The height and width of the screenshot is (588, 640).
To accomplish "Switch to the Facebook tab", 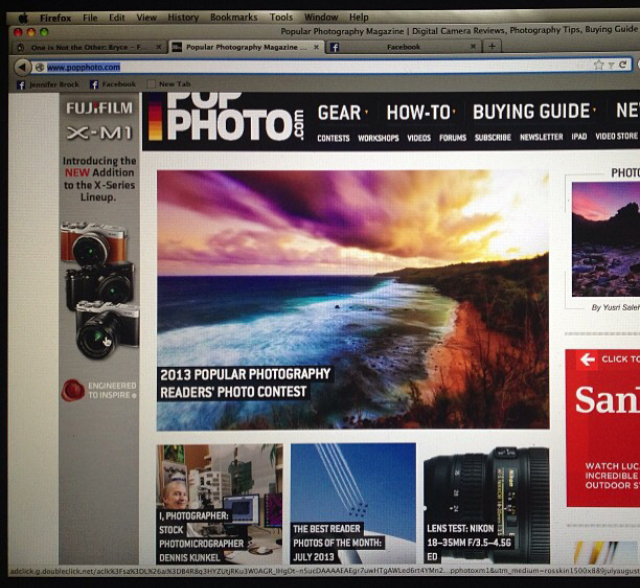I will pyautogui.click(x=403, y=47).
